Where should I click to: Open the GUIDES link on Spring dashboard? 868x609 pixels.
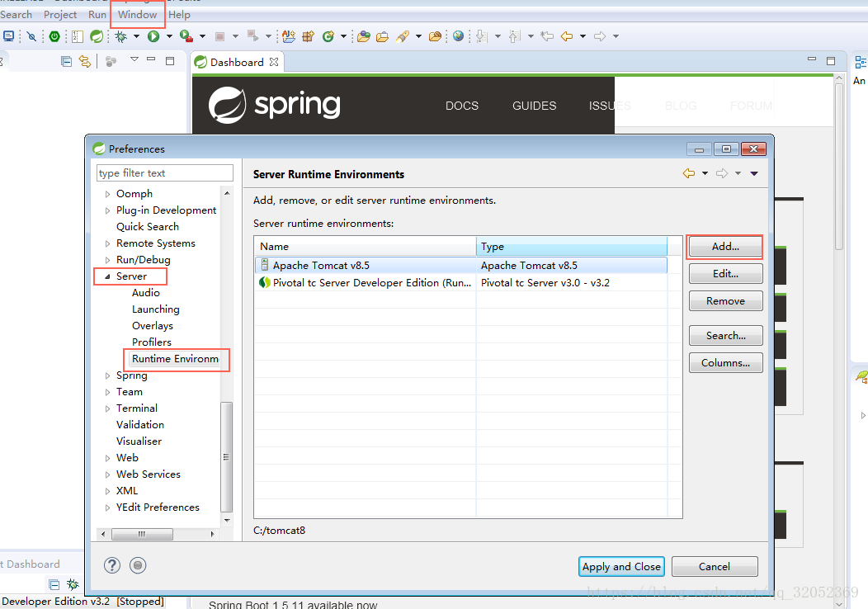tap(534, 106)
